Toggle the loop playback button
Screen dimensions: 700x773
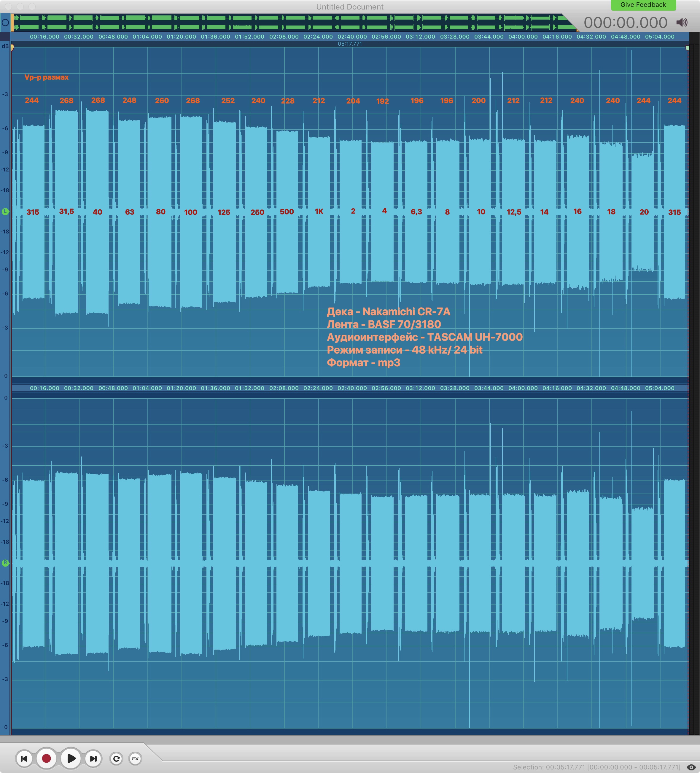click(x=117, y=758)
